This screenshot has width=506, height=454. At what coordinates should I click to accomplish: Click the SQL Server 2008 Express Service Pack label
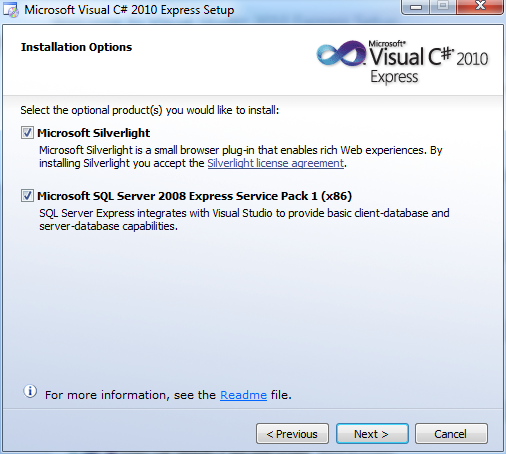[x=194, y=196]
